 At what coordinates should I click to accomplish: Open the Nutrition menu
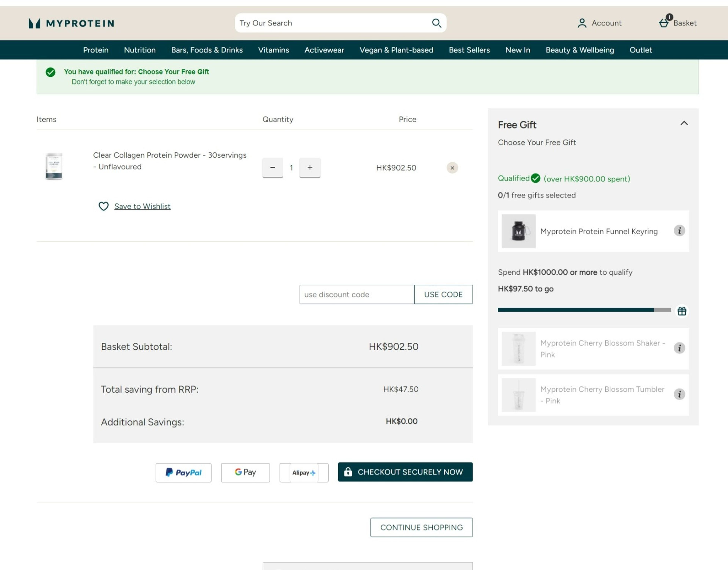click(x=140, y=50)
